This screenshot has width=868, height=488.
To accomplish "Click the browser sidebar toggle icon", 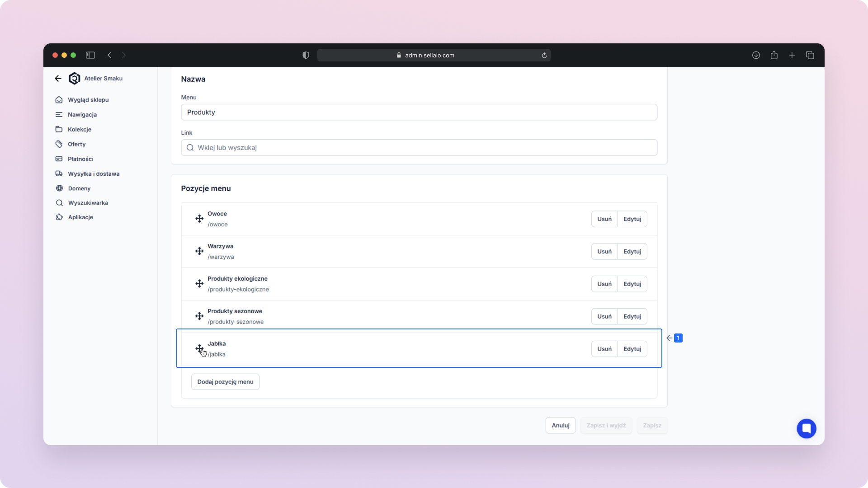I will click(x=90, y=55).
